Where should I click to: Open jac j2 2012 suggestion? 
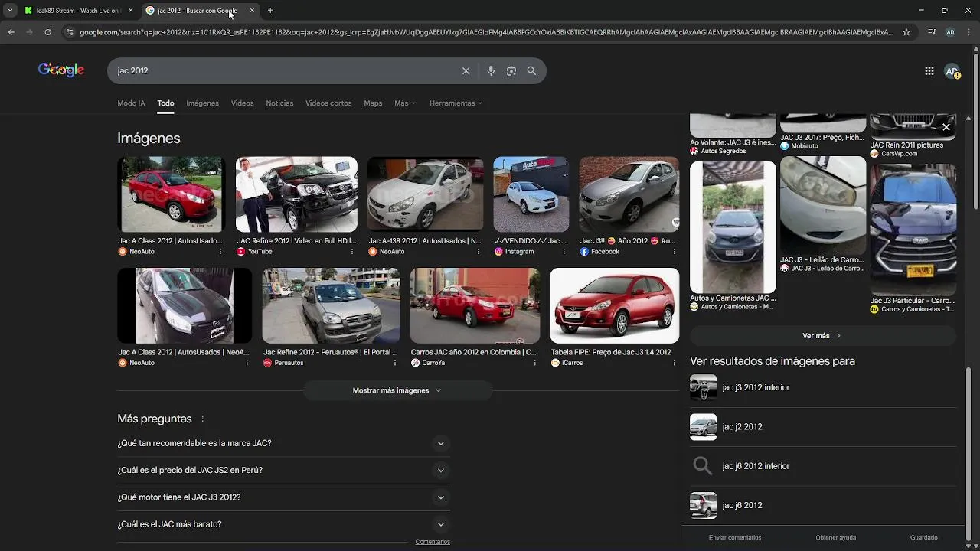click(823, 427)
